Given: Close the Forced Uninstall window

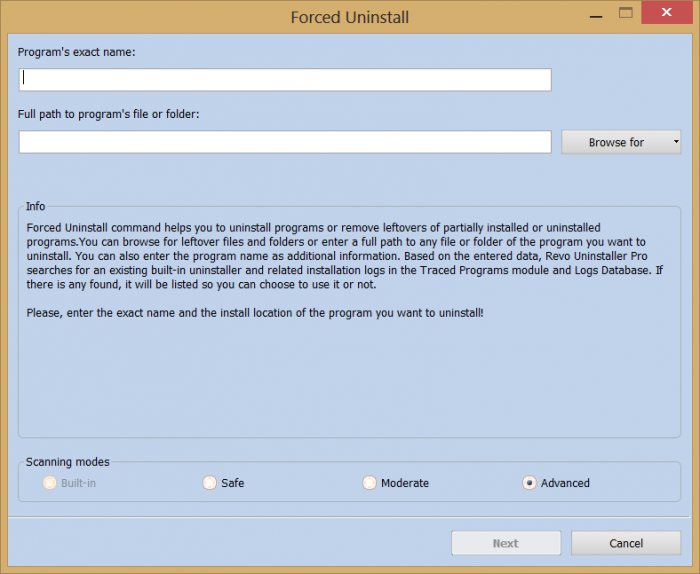Looking at the screenshot, I should tap(667, 12).
